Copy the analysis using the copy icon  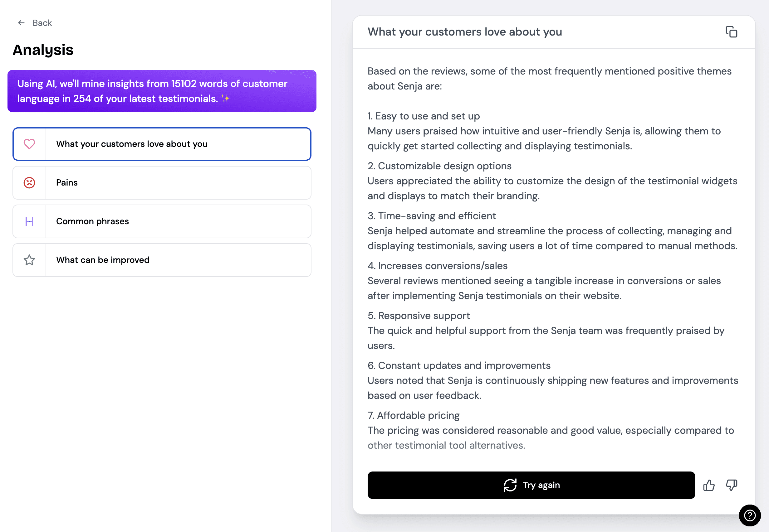(731, 32)
